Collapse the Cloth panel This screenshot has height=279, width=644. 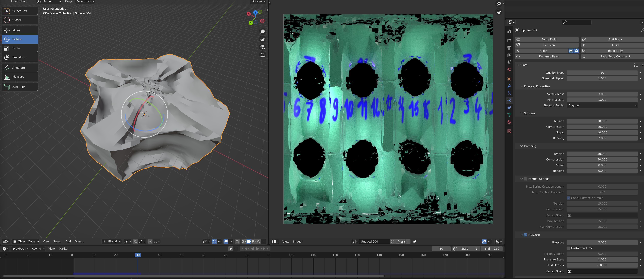[518, 65]
